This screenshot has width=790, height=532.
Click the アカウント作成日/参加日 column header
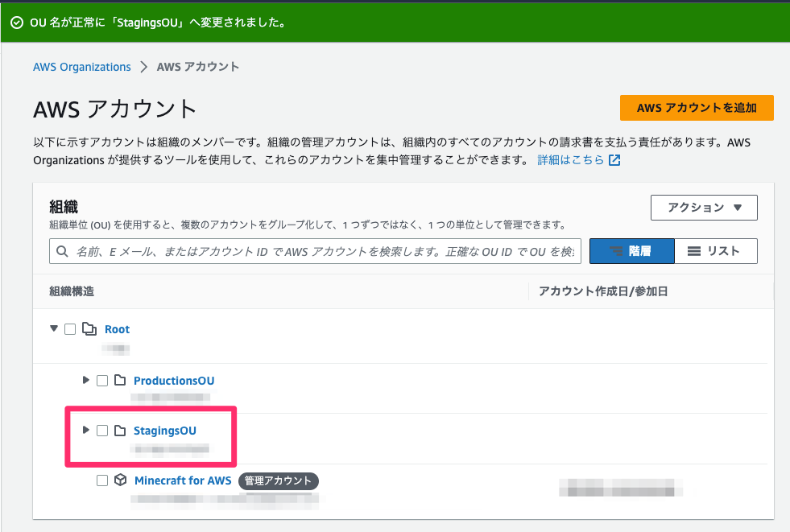pyautogui.click(x=603, y=291)
